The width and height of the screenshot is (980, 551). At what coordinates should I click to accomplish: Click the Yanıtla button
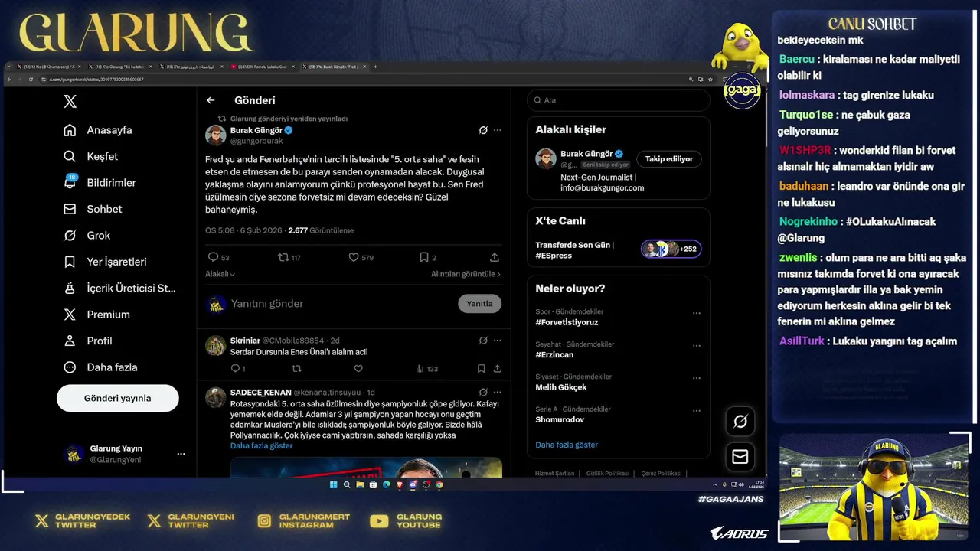click(480, 304)
